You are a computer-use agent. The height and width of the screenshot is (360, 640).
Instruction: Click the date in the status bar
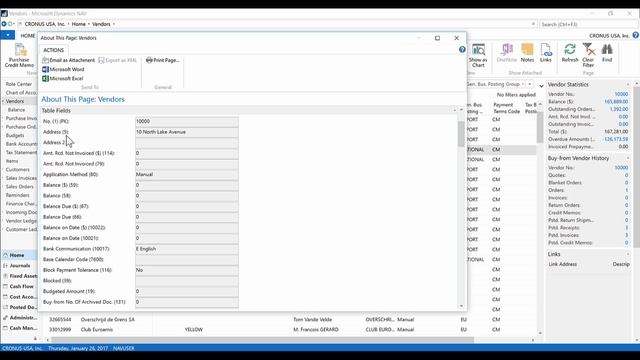tap(78, 348)
